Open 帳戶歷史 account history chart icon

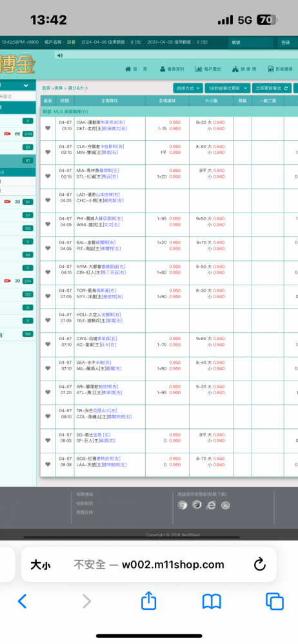tap(199, 69)
